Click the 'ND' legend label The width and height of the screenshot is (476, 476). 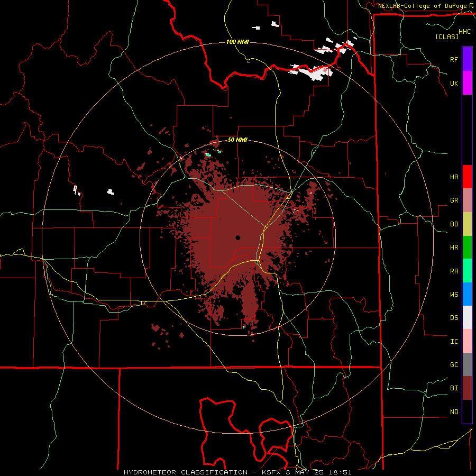coord(454,411)
